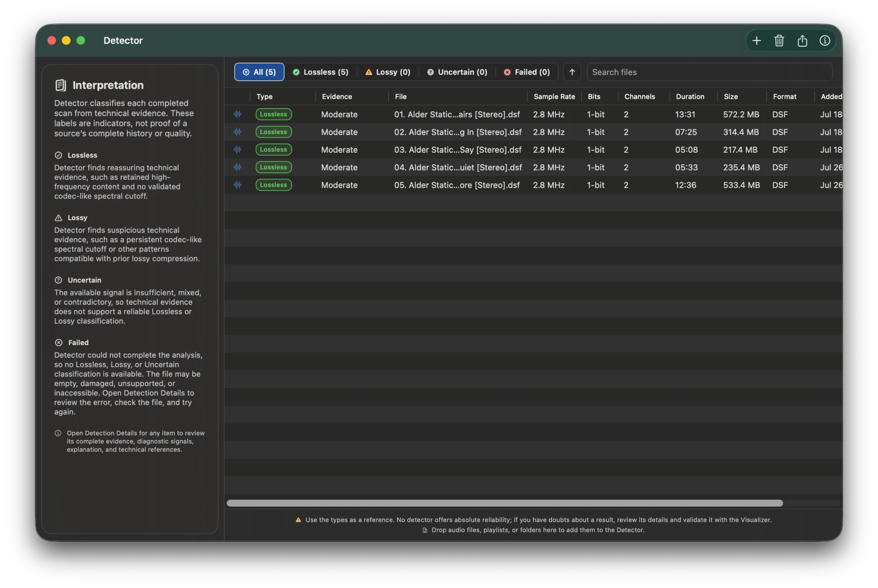
Task: Sort by the Type column header
Action: (283, 97)
